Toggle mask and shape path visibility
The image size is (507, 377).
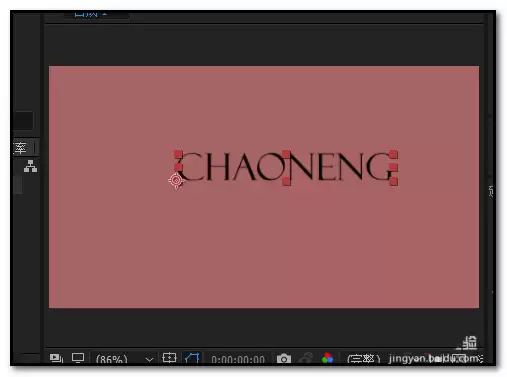[192, 358]
